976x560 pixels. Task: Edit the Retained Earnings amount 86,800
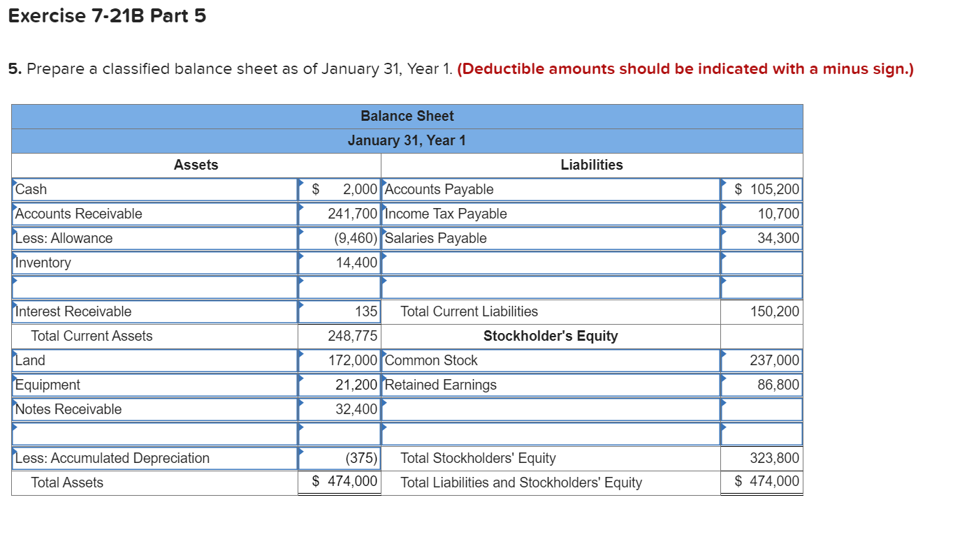pos(762,385)
